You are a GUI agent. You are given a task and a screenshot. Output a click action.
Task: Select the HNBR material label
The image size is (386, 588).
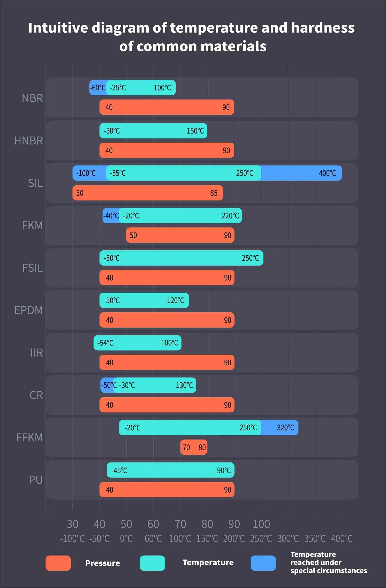click(x=28, y=141)
